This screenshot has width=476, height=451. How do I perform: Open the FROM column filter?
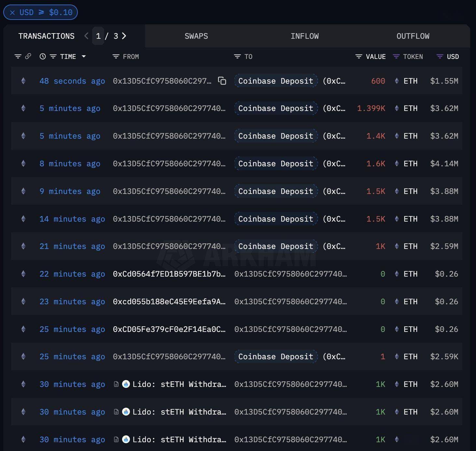click(116, 57)
